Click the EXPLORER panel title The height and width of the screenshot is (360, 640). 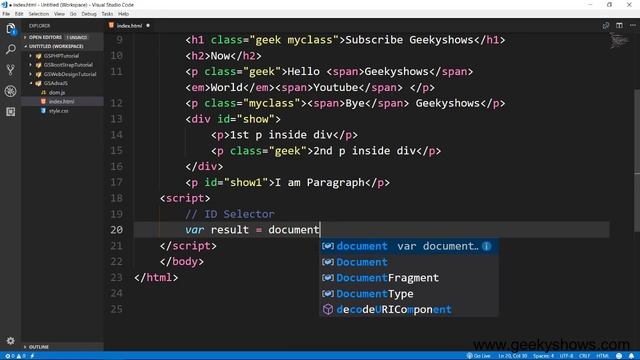pyautogui.click(x=39, y=26)
